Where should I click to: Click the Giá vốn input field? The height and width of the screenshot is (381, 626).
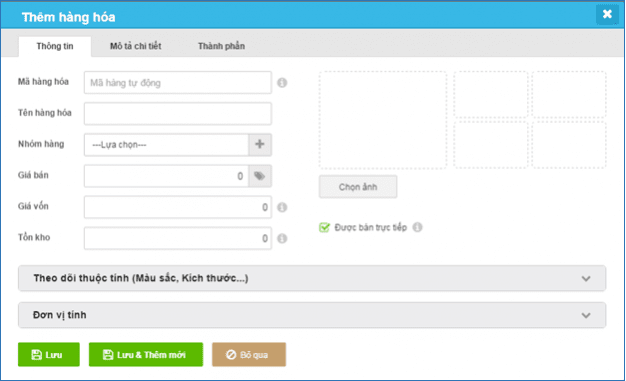pyautogui.click(x=178, y=207)
